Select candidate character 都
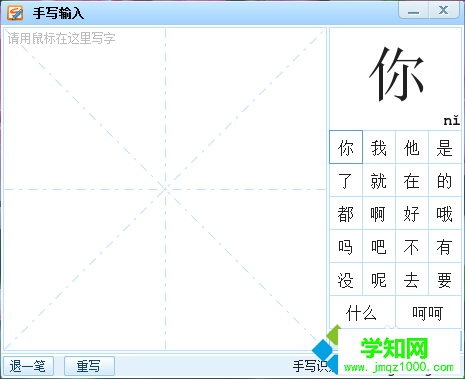465x379 pixels. (346, 213)
